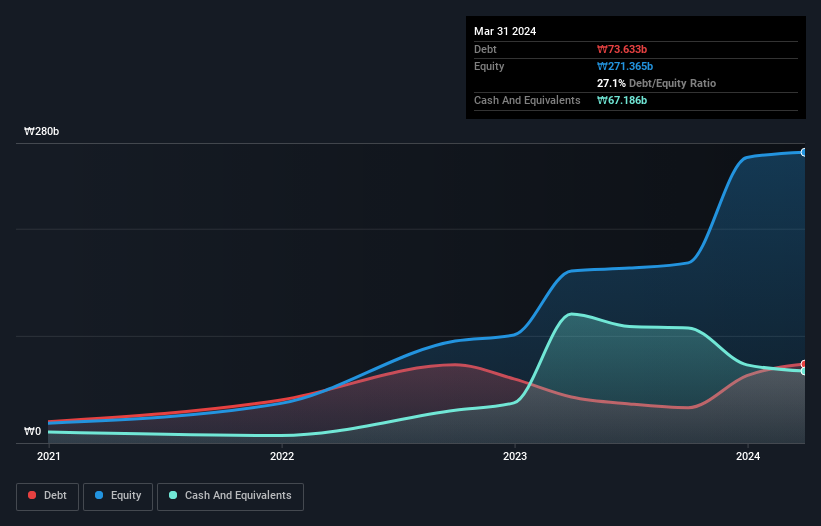Click the tooltip's Debt row label

tap(485, 49)
